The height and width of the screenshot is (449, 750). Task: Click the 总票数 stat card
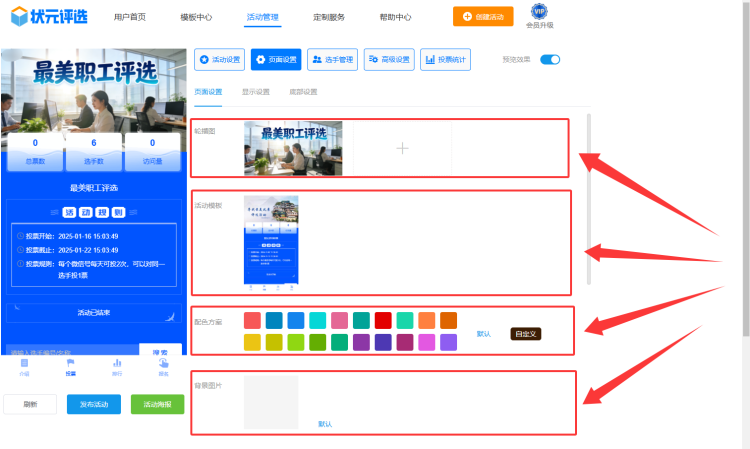[35, 152]
